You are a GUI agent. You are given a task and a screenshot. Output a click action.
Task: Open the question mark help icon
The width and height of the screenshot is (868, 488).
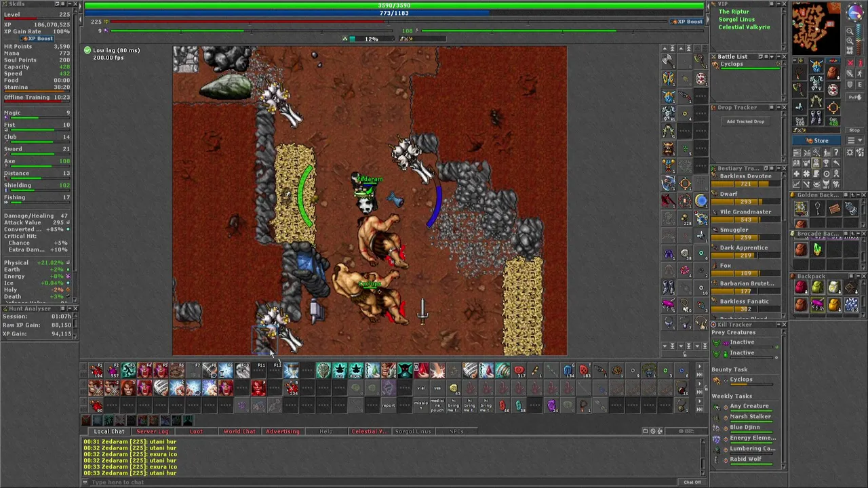(x=836, y=152)
